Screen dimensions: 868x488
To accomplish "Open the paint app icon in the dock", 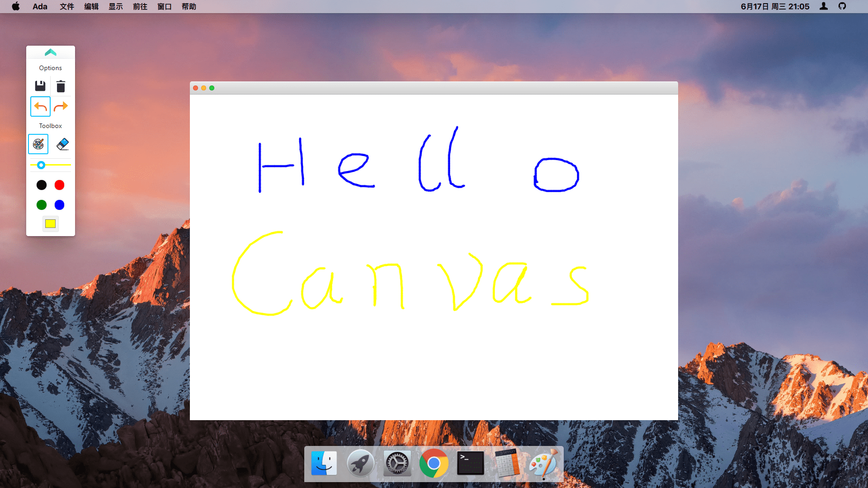I will [544, 463].
